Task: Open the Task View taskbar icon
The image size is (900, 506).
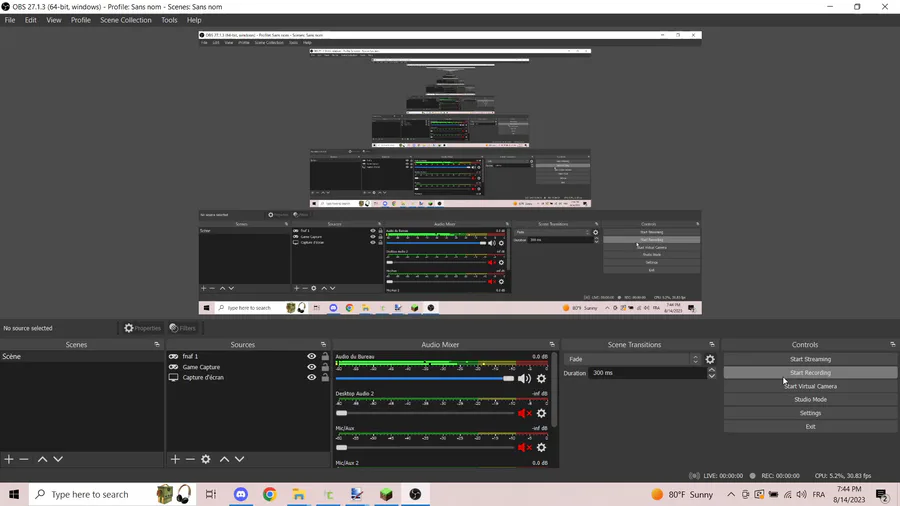Action: pos(211,495)
